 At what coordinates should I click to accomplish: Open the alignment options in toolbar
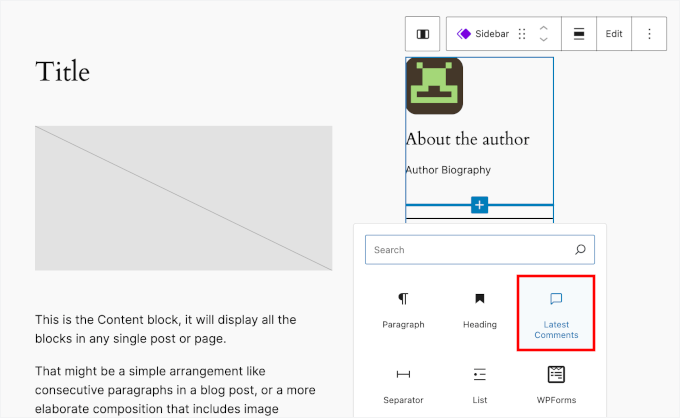579,34
